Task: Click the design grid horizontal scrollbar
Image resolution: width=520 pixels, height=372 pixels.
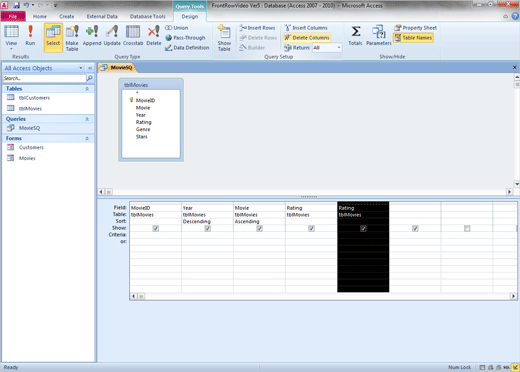Action: 323,296
